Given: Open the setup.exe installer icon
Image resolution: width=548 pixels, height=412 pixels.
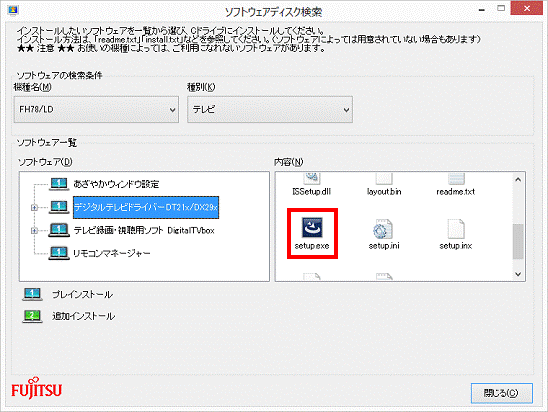Looking at the screenshot, I should coord(312,227).
